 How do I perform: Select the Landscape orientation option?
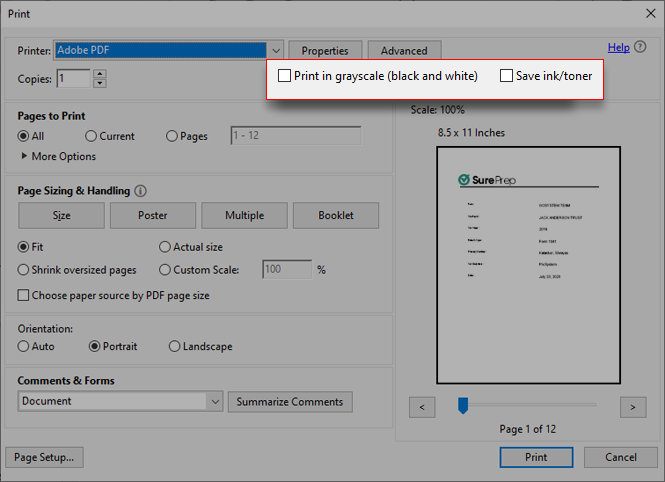tap(175, 347)
